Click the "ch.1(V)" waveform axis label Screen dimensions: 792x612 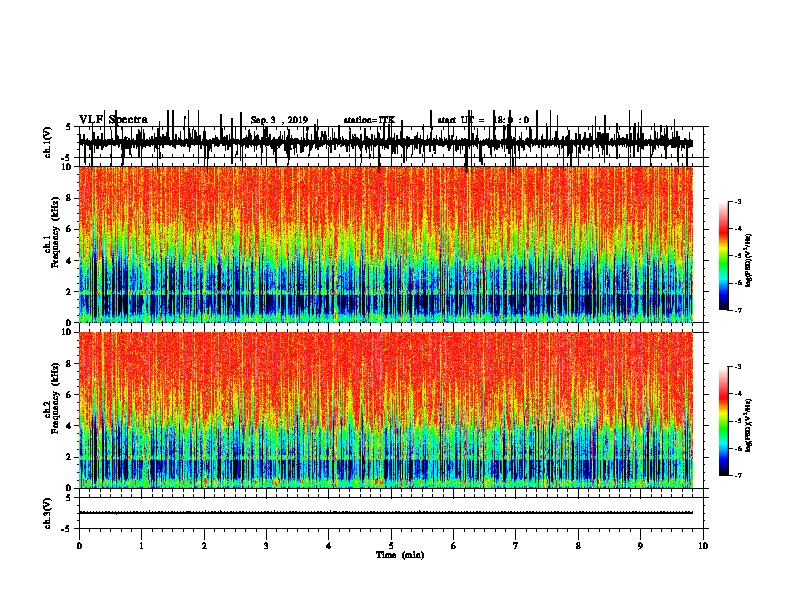(47, 142)
